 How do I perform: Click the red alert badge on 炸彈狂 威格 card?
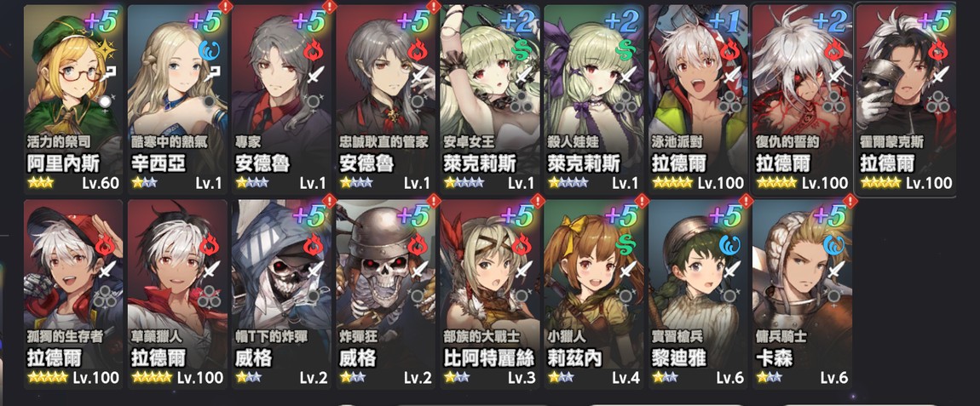[434, 201]
